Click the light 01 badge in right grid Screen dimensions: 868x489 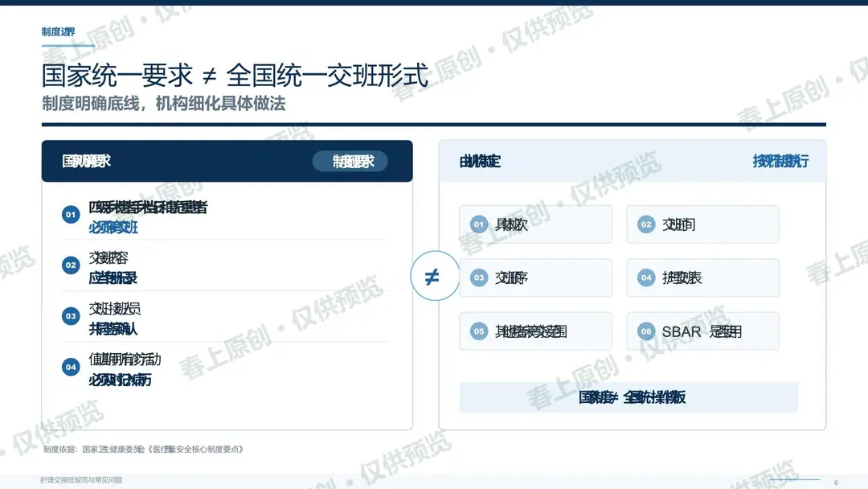(x=479, y=224)
